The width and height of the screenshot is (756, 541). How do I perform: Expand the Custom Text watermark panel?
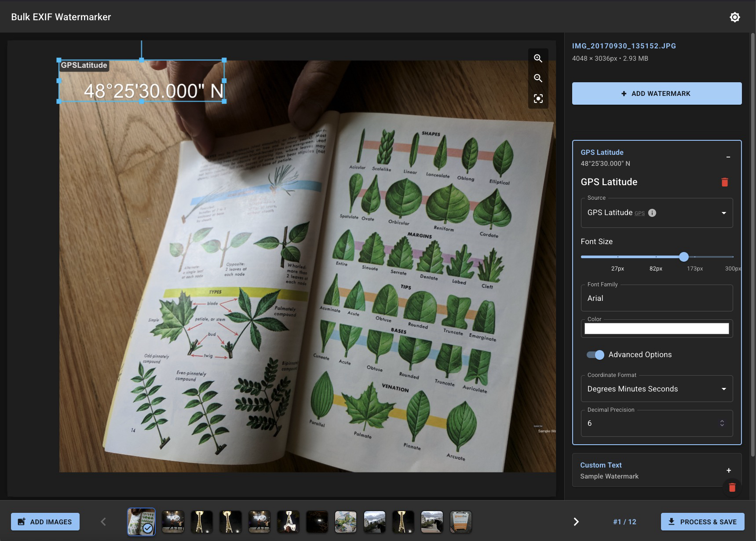coord(728,470)
